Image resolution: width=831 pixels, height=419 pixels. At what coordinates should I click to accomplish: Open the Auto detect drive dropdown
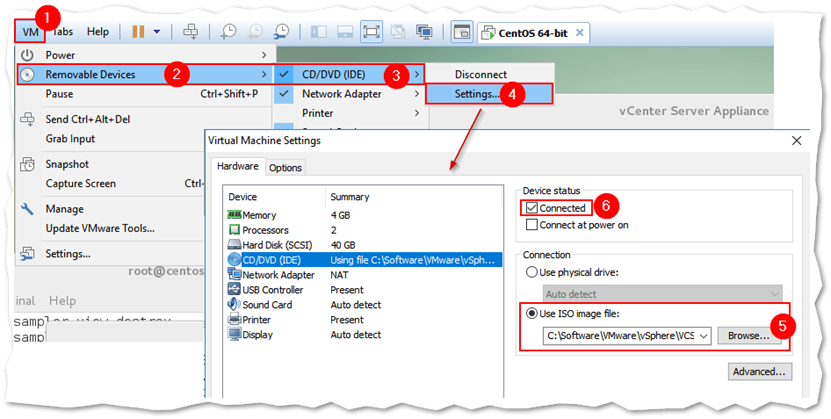point(662,294)
